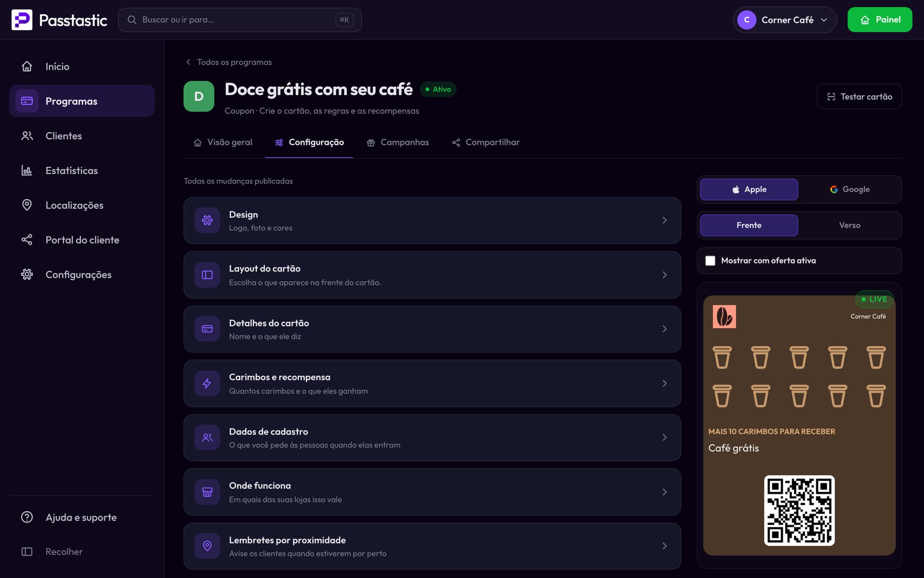Click the green Painel button

coord(880,20)
